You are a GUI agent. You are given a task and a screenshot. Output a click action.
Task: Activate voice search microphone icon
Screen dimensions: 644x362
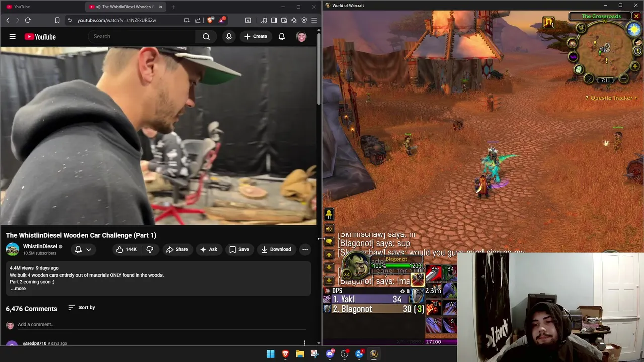229,36
